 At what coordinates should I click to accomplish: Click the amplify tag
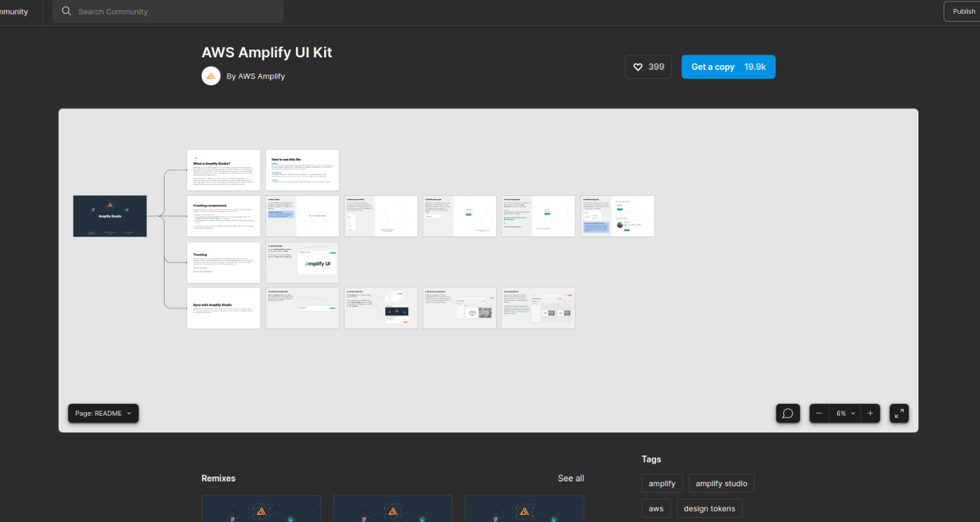pyautogui.click(x=662, y=484)
